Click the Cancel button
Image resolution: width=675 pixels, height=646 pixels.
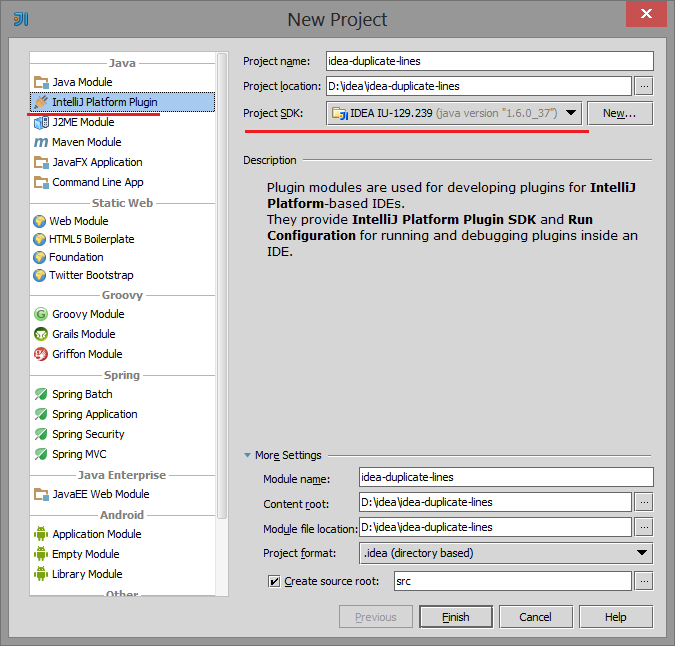click(536, 617)
